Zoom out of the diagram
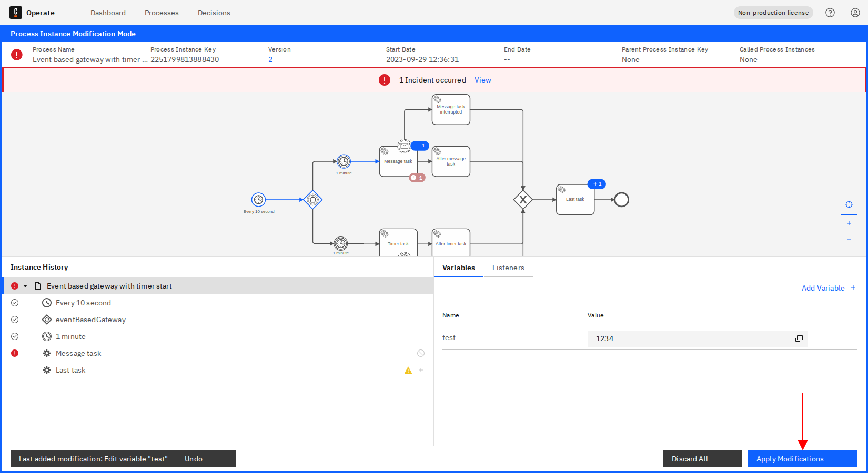 [x=849, y=240]
